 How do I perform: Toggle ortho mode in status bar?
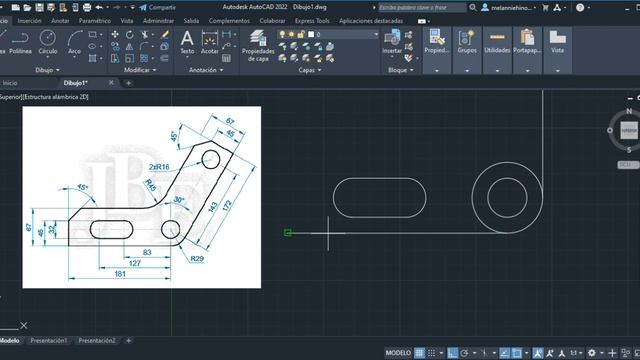point(452,353)
